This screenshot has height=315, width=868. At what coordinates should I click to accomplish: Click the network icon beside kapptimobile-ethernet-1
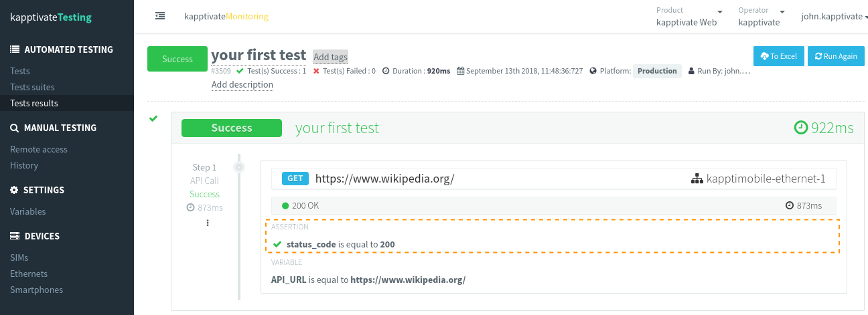coord(697,179)
